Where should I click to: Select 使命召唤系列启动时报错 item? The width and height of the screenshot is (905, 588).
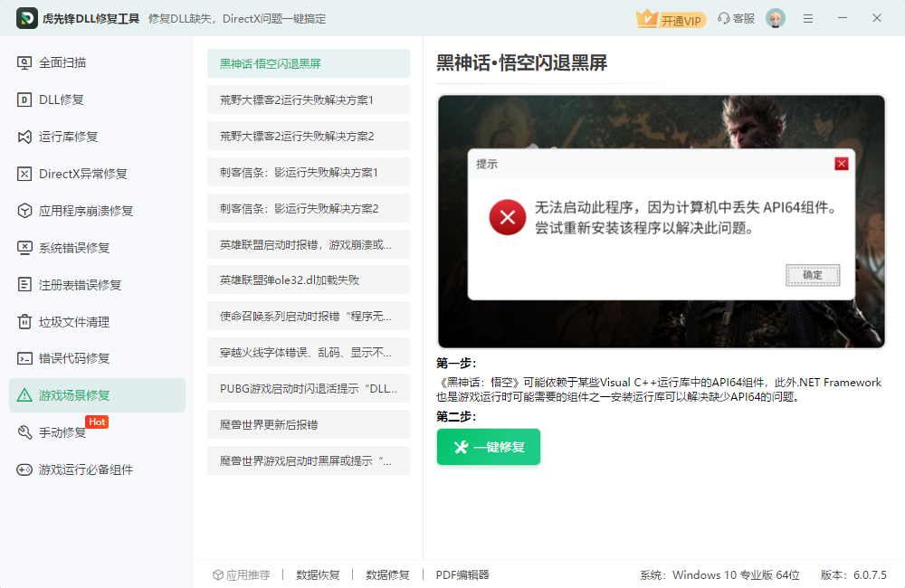(x=309, y=317)
